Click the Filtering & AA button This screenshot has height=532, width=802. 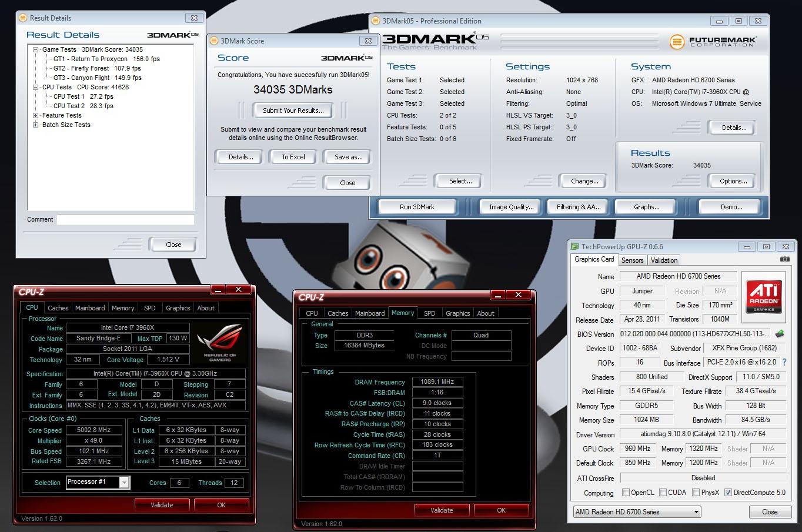(579, 207)
